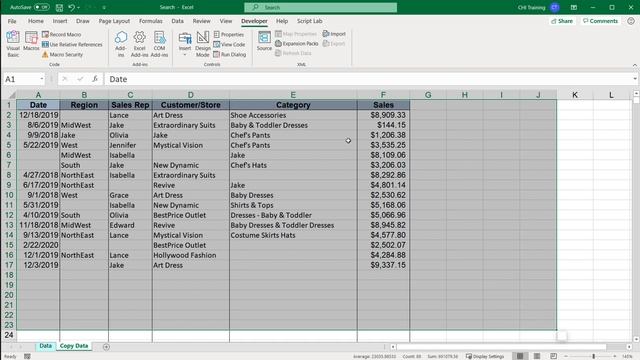Image resolution: width=640 pixels, height=360 pixels.
Task: Switch to the Formulas tab
Action: 151,21
